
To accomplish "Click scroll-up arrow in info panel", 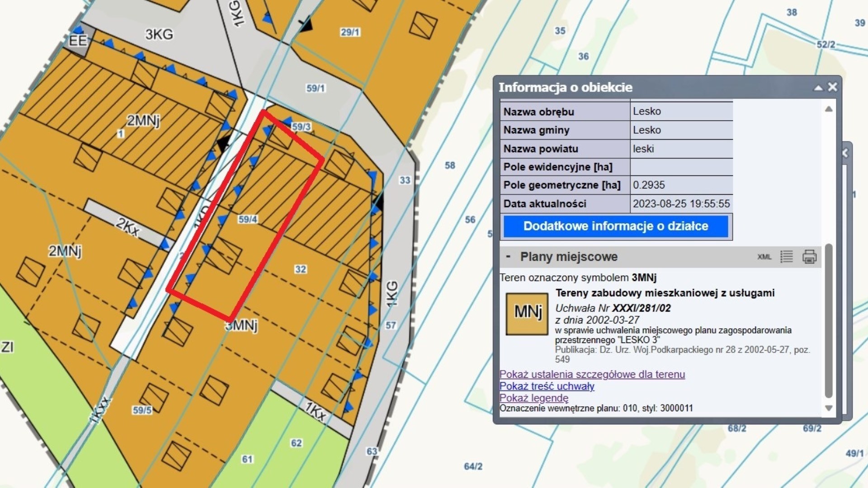I will click(828, 109).
